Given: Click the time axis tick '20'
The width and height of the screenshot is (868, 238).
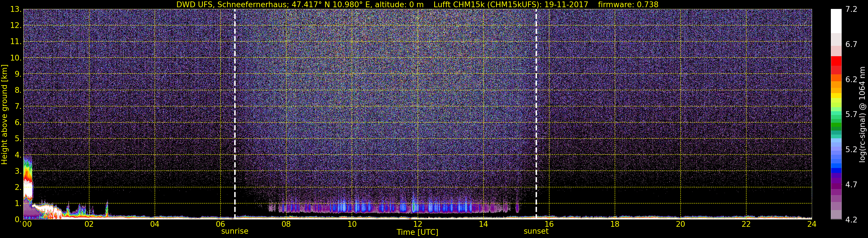Looking at the screenshot, I should coord(680,224).
